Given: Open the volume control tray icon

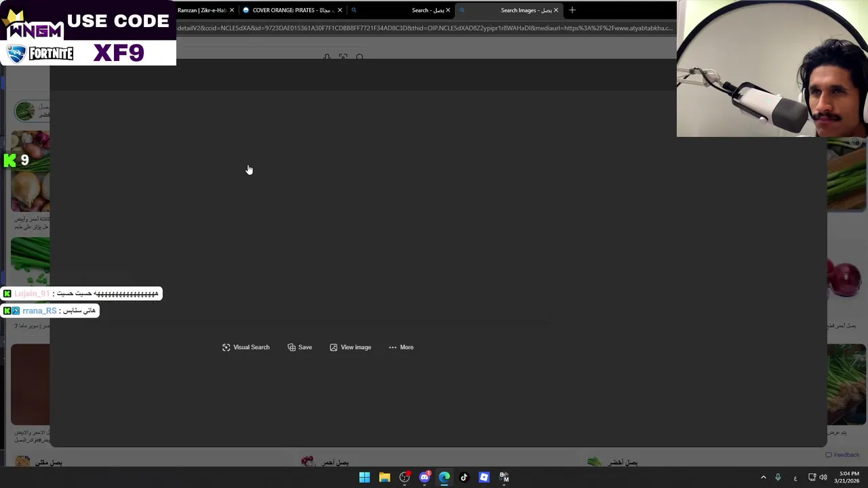Looking at the screenshot, I should pyautogui.click(x=823, y=477).
